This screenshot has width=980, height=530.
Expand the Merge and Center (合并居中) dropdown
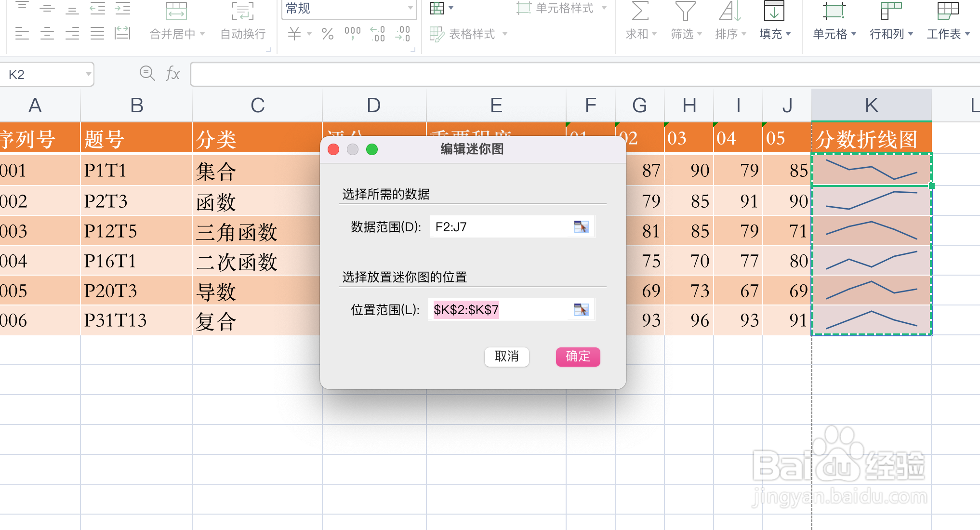tap(202, 34)
